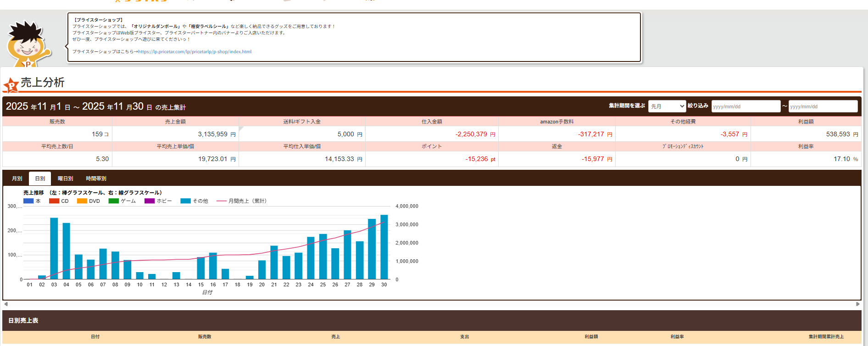Switch to the 月別 tab
868x346 pixels.
click(x=17, y=179)
